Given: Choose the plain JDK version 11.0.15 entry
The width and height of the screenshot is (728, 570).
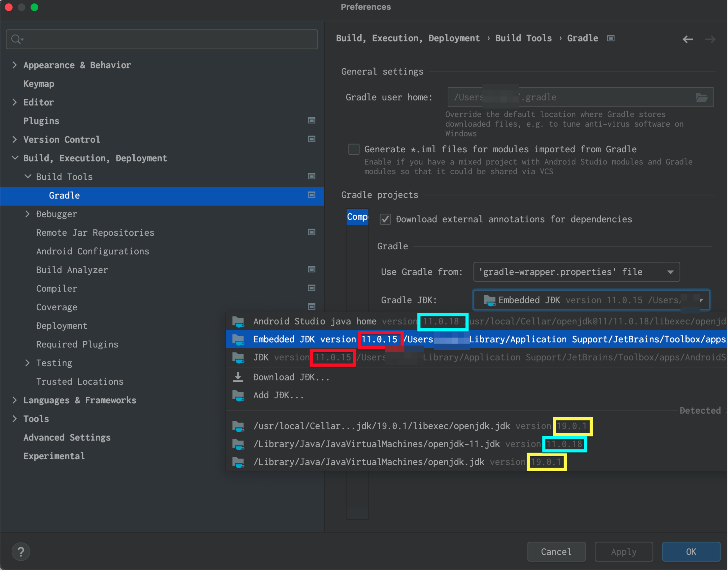Looking at the screenshot, I should tap(476, 358).
